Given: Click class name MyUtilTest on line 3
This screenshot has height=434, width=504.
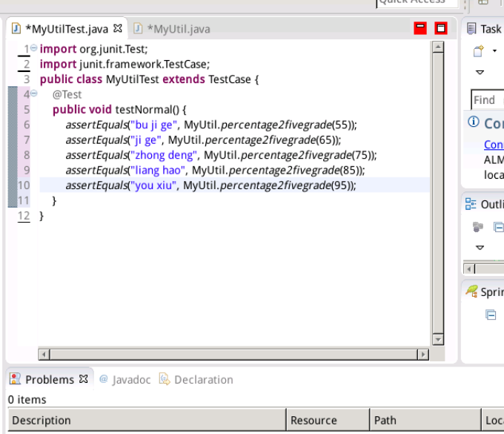Looking at the screenshot, I should (133, 79).
